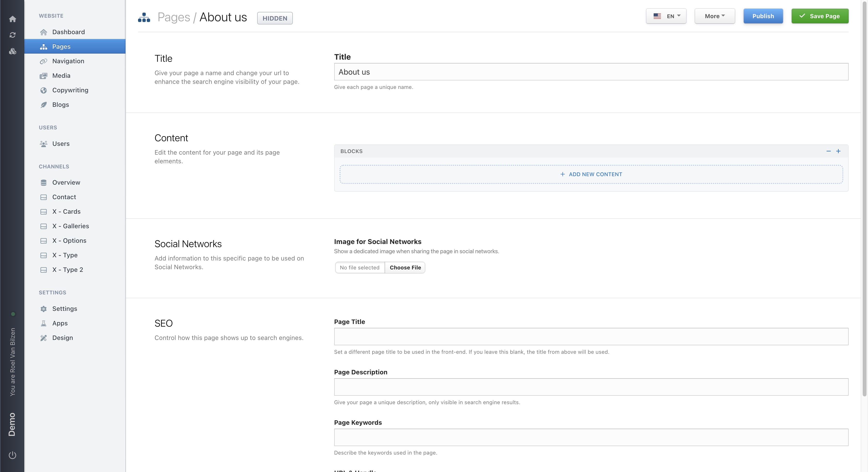This screenshot has height=472, width=868.
Task: Click the logout power icon at bottom
Action: (x=12, y=455)
